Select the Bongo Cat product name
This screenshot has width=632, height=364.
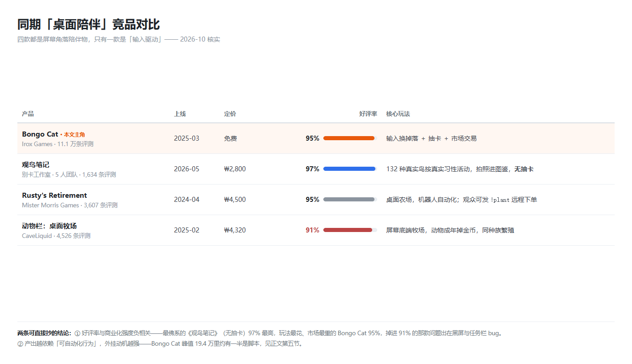40,134
